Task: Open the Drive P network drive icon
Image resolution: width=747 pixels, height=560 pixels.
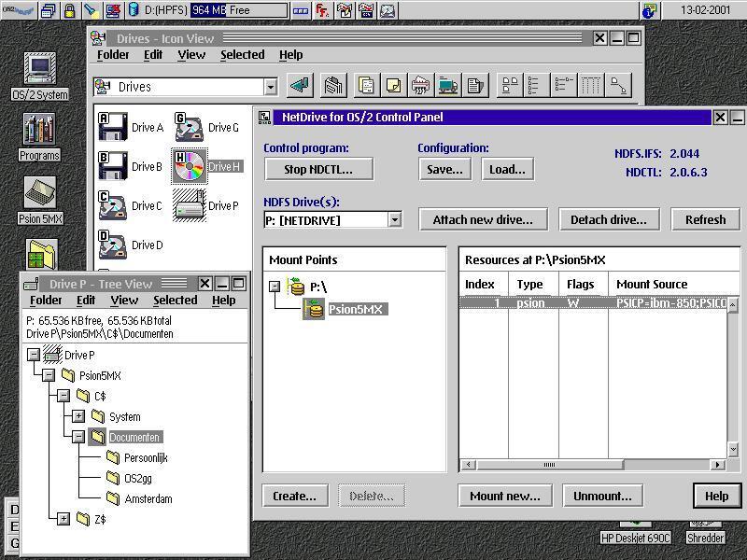Action: click(x=190, y=205)
